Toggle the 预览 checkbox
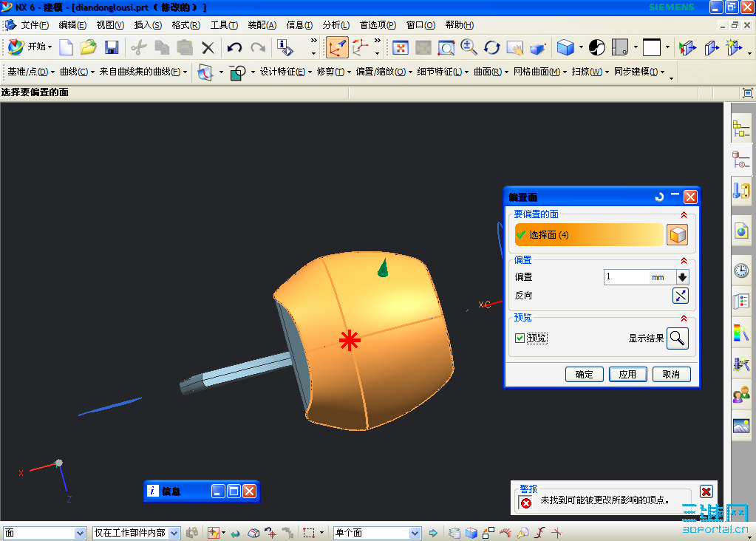 520,338
